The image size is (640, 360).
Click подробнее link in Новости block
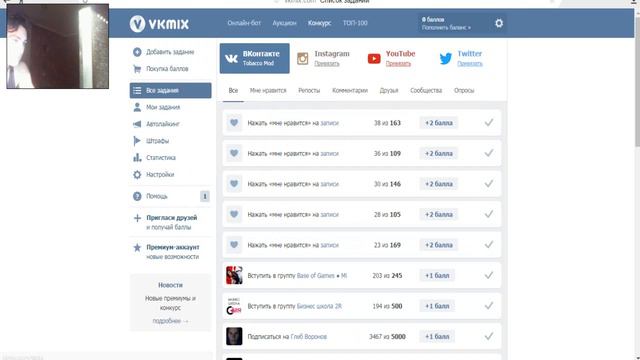point(170,321)
